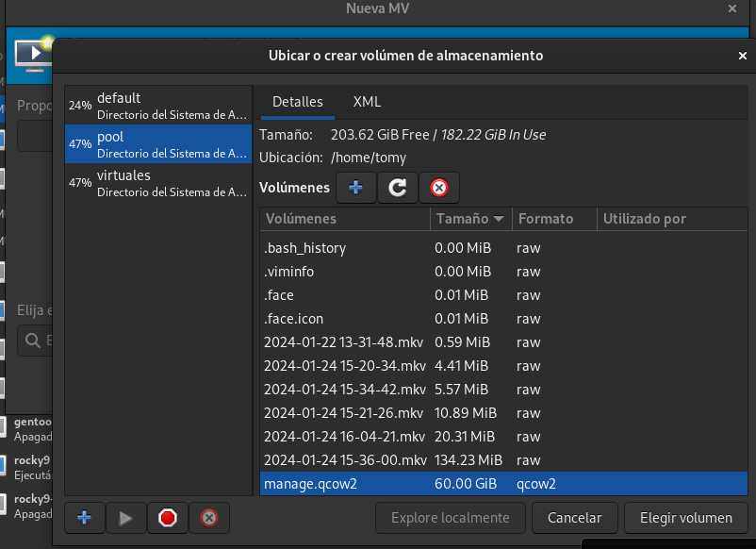Click the Cancelar button

574,517
